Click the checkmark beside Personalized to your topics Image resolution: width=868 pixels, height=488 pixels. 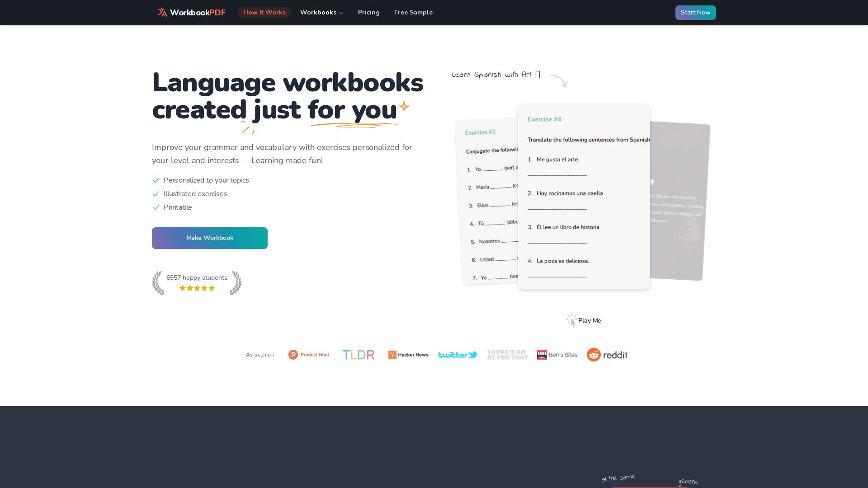156,180
